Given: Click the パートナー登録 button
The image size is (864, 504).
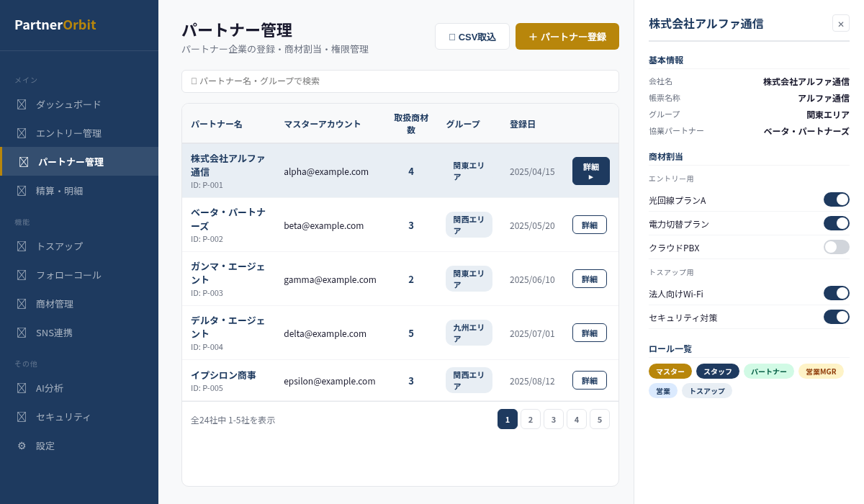Looking at the screenshot, I should click(567, 37).
